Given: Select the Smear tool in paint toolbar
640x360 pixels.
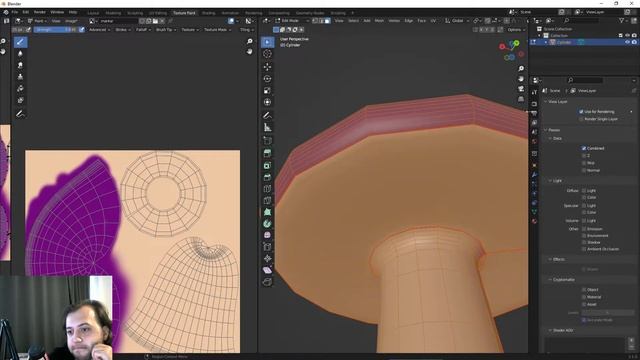Looking at the screenshot, I should click(x=20, y=65).
